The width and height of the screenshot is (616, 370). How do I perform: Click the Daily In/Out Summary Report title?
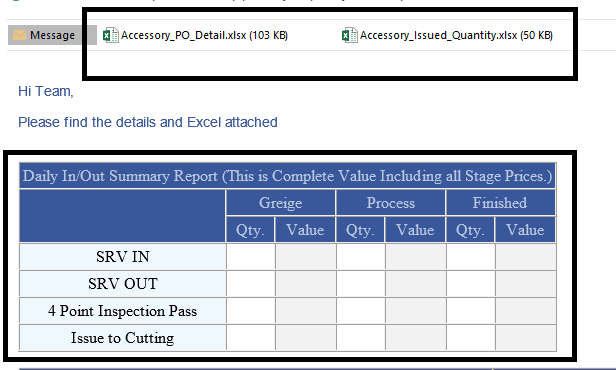click(x=288, y=176)
